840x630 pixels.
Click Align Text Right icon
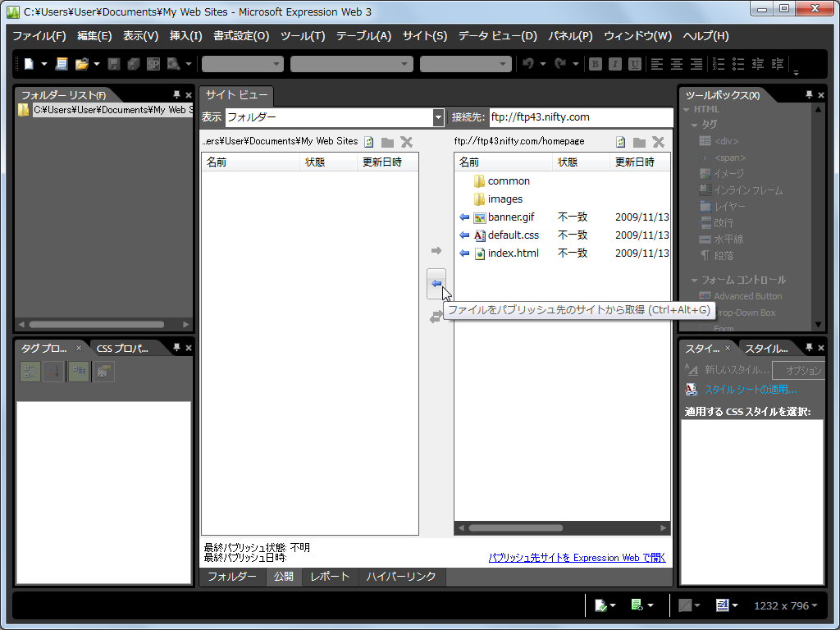click(696, 64)
